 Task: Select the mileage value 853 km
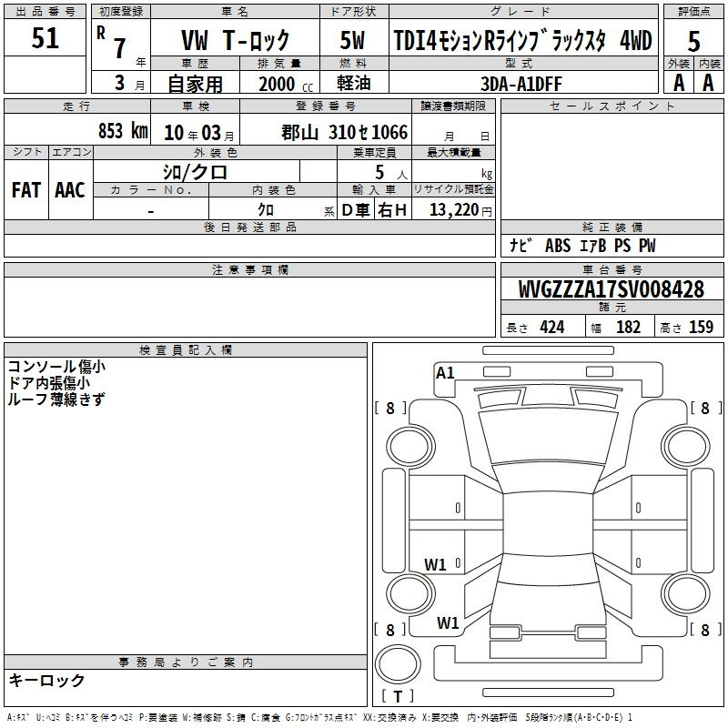coord(122,132)
